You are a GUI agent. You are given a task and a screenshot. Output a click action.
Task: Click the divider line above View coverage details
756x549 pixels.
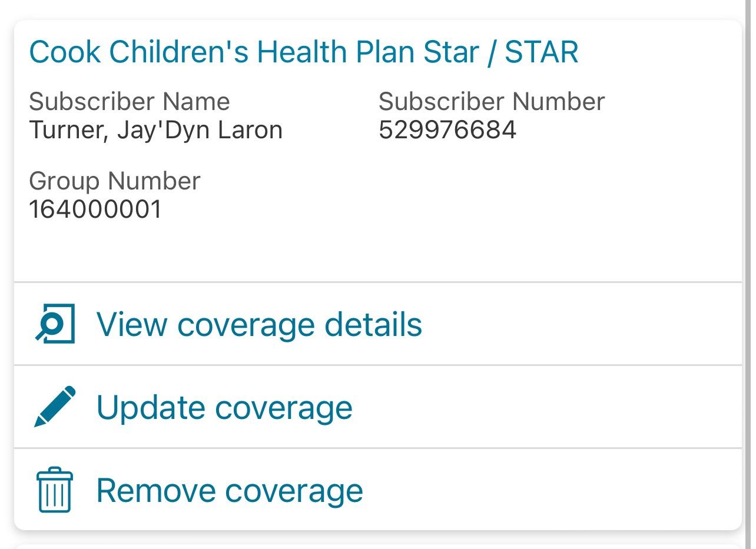tap(378, 282)
